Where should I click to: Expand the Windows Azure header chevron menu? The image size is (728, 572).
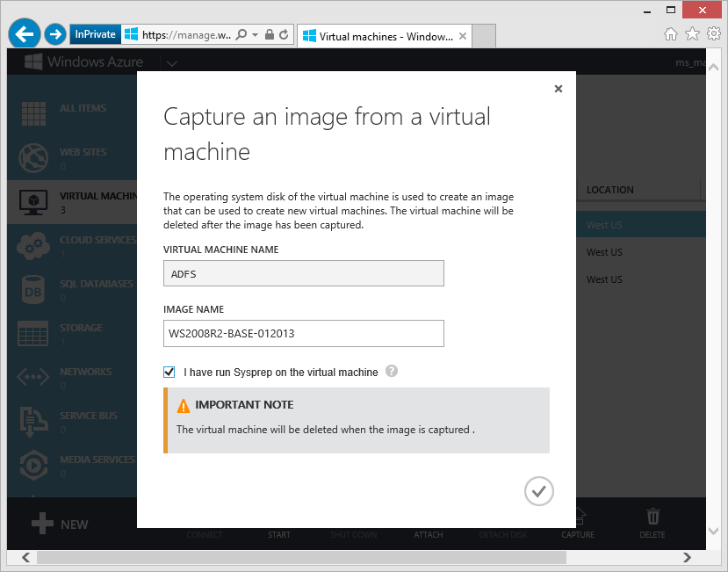point(171,62)
